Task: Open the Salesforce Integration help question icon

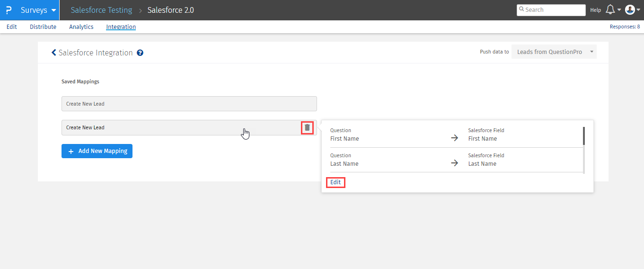Action: (140, 53)
